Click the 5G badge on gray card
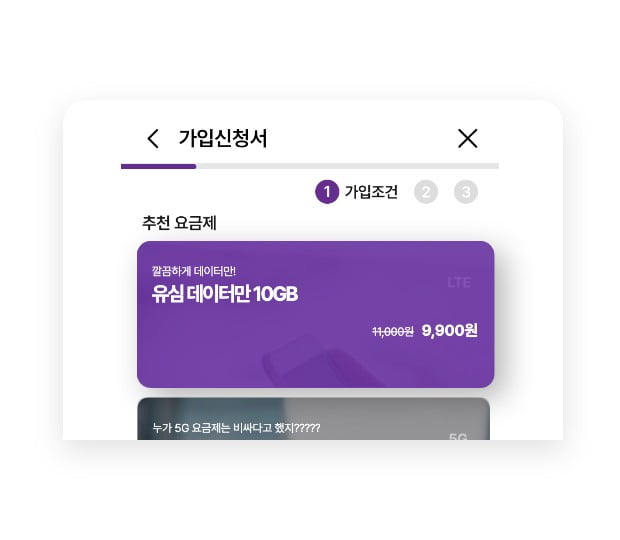This screenshot has width=620, height=540. (458, 436)
